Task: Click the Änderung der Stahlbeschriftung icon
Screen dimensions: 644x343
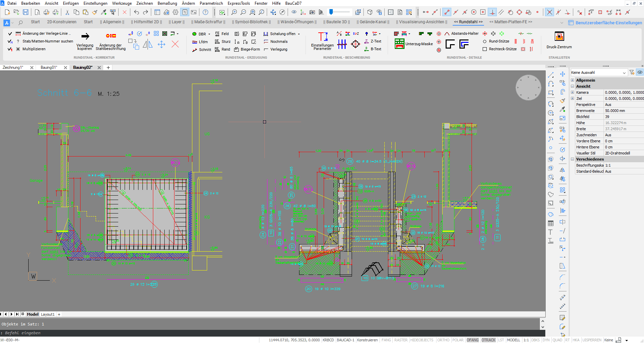Action: pos(111,36)
